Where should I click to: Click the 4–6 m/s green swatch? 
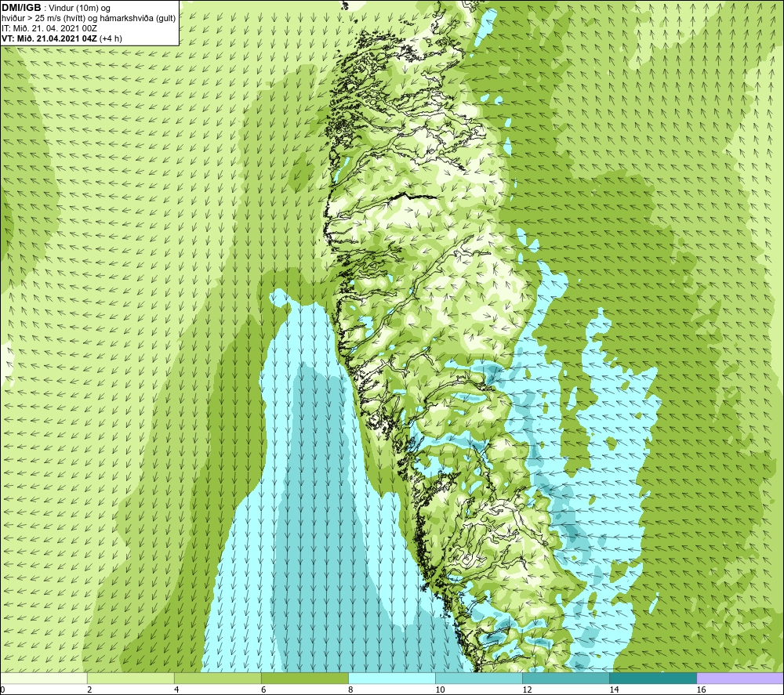(218, 678)
